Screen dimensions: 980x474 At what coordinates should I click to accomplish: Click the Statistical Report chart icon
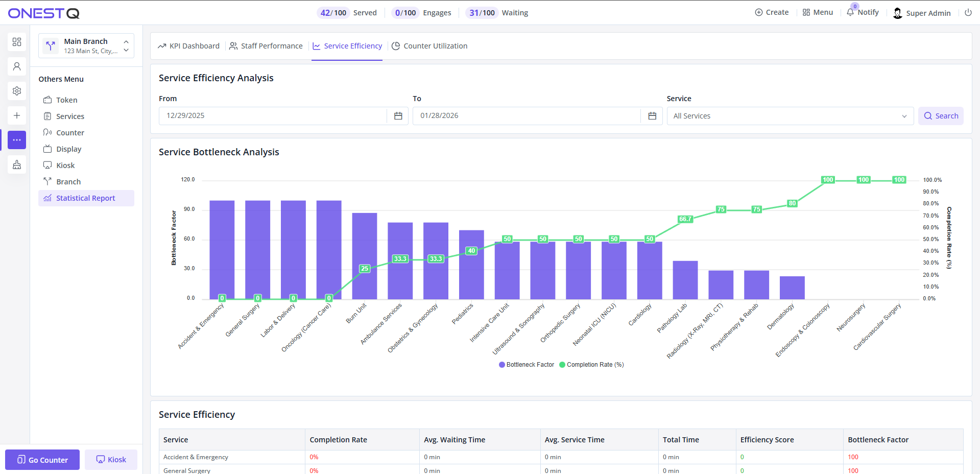tap(47, 198)
